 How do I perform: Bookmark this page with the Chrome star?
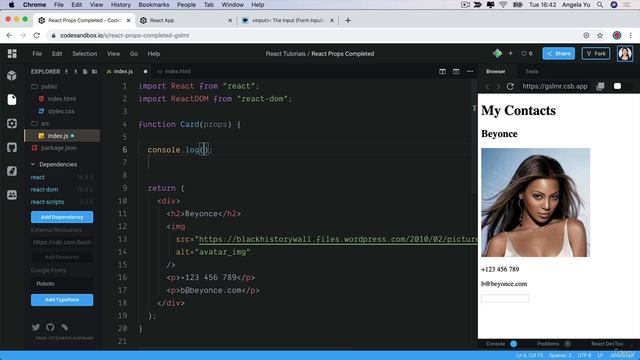pyautogui.click(x=600, y=36)
